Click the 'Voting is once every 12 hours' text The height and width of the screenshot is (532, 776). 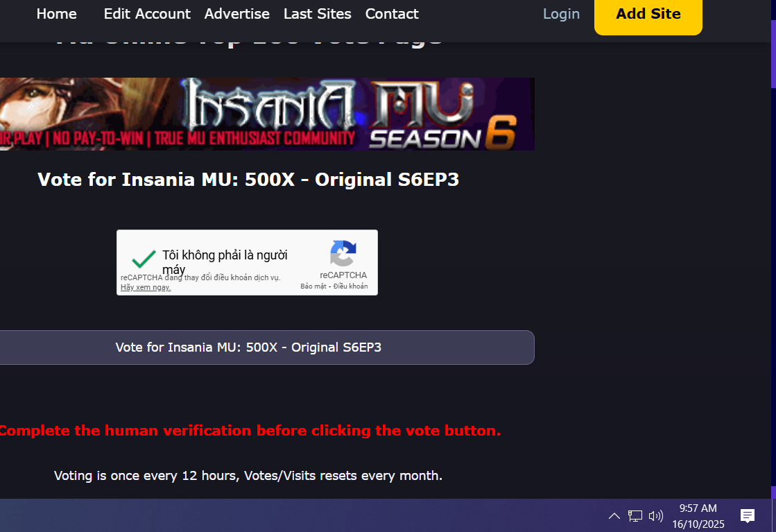(248, 476)
